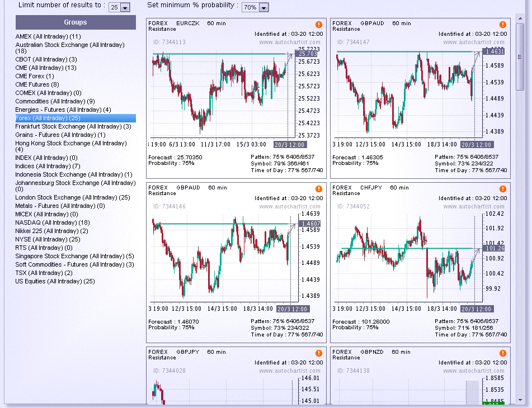Open the minimum % probability dropdown
The width and height of the screenshot is (532, 408).
(256, 7)
